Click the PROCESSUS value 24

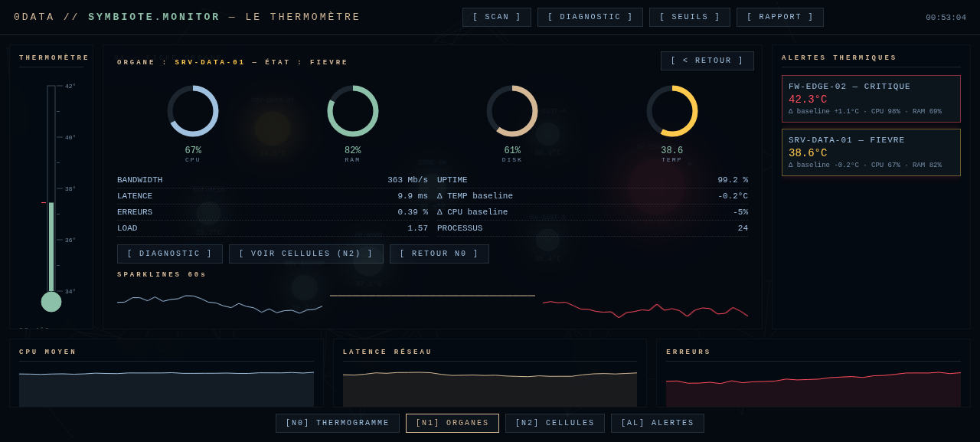743,228
